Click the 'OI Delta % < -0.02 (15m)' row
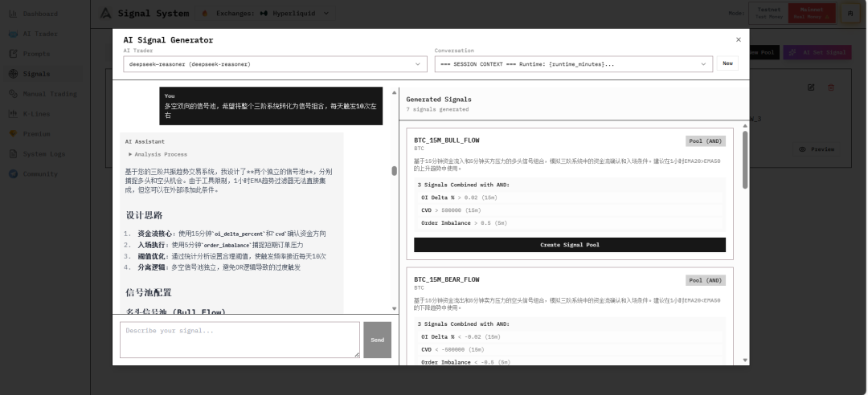 pyautogui.click(x=570, y=337)
